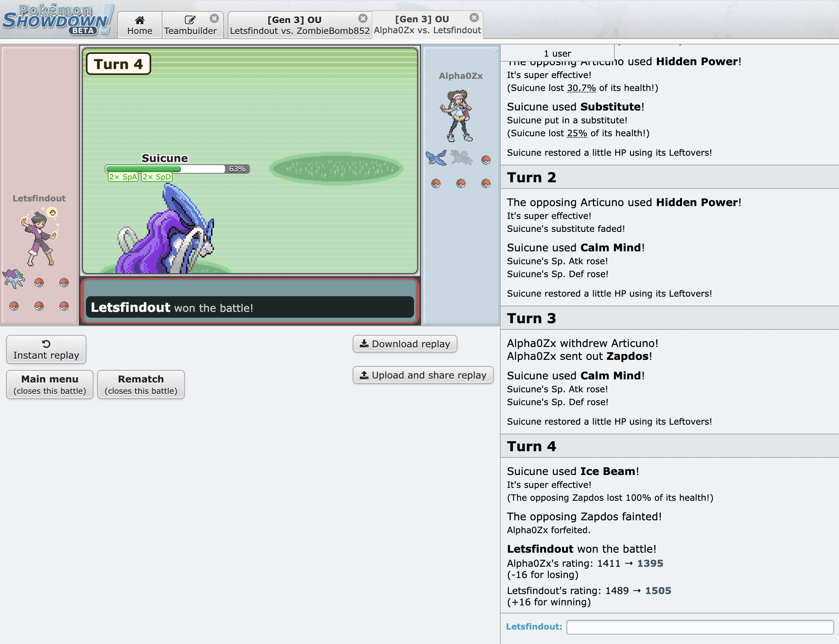This screenshot has height=644, width=839.
Task: Click Main menu button
Action: (50, 384)
